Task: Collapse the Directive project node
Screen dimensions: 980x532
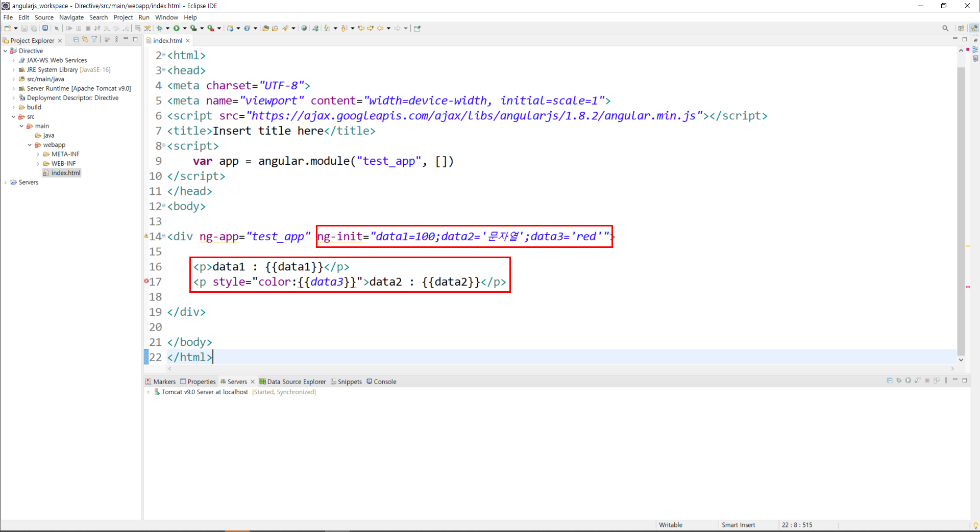Action: tap(6, 51)
